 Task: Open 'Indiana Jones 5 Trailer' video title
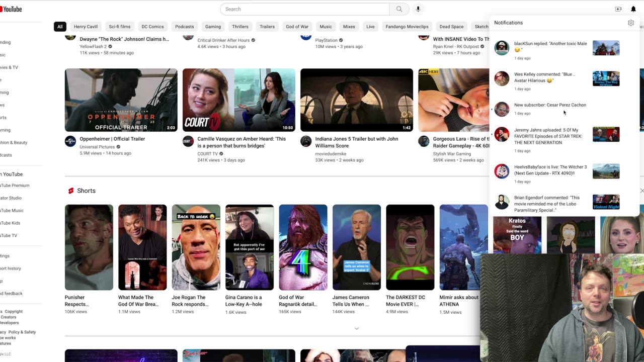click(357, 142)
